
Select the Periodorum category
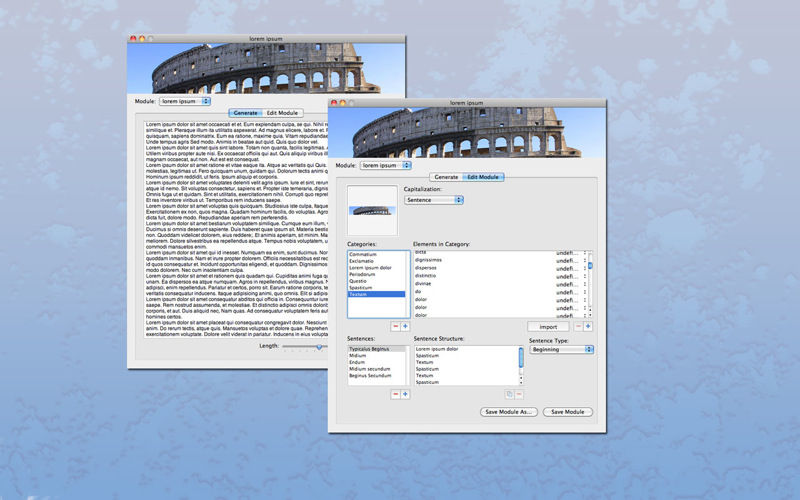(x=377, y=274)
